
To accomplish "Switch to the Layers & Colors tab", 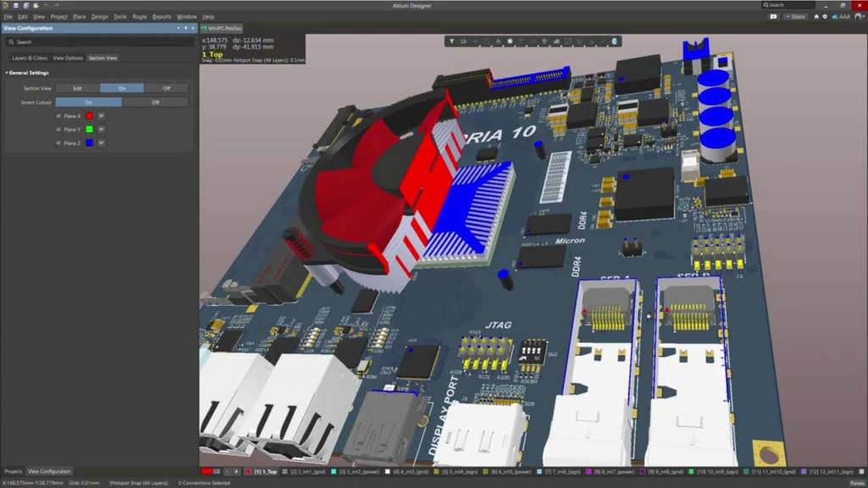I will tap(30, 58).
